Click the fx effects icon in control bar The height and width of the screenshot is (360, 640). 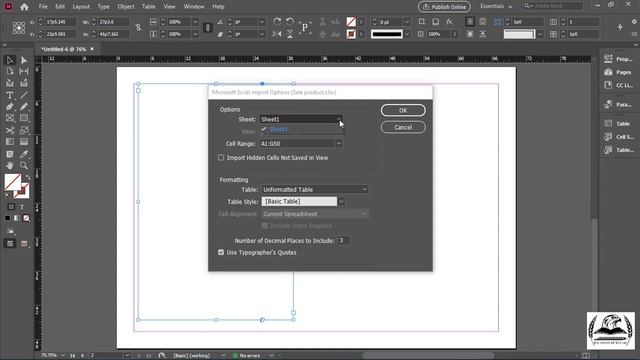449,22
